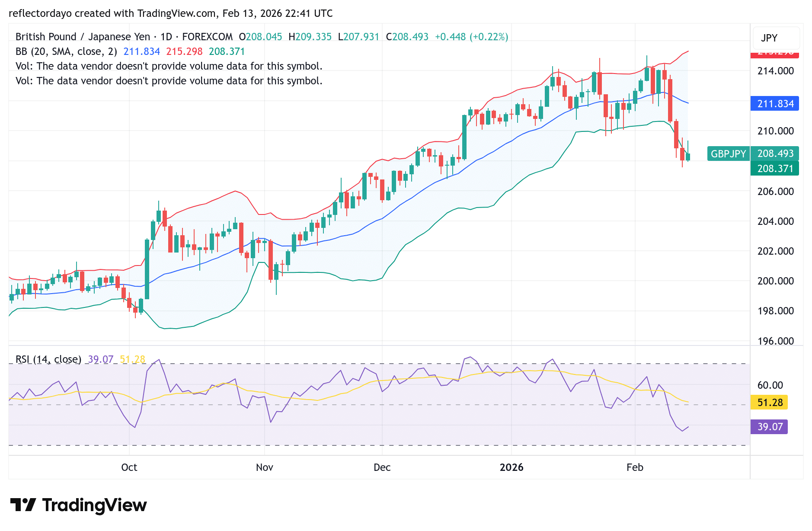The height and width of the screenshot is (531, 812).
Task: Select Feb on the time axis
Action: click(635, 467)
